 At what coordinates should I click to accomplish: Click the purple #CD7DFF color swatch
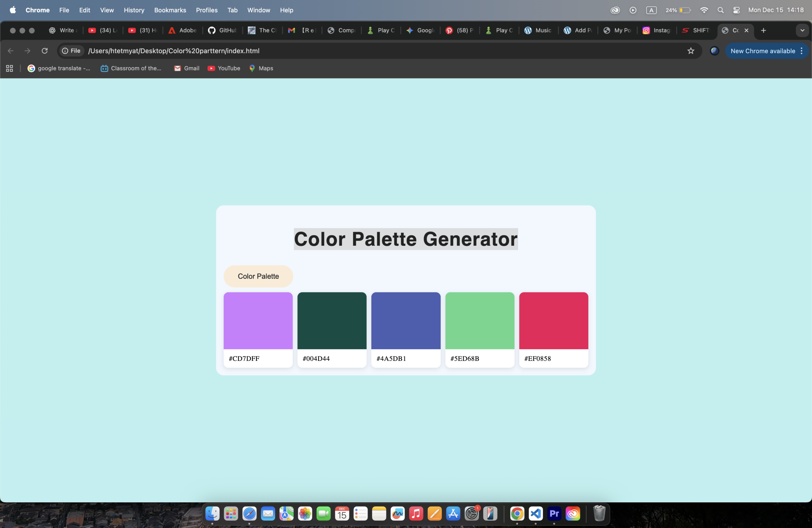tap(258, 321)
